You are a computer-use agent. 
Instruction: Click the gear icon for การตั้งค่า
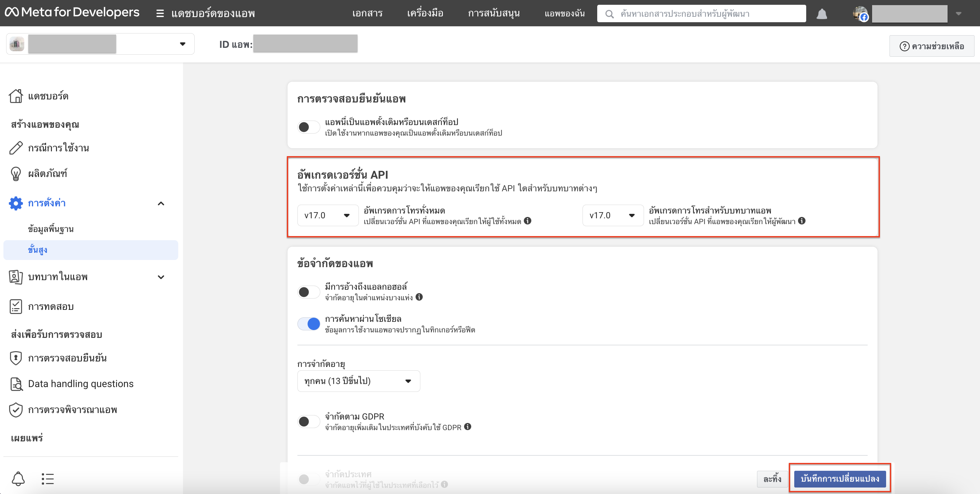click(16, 203)
